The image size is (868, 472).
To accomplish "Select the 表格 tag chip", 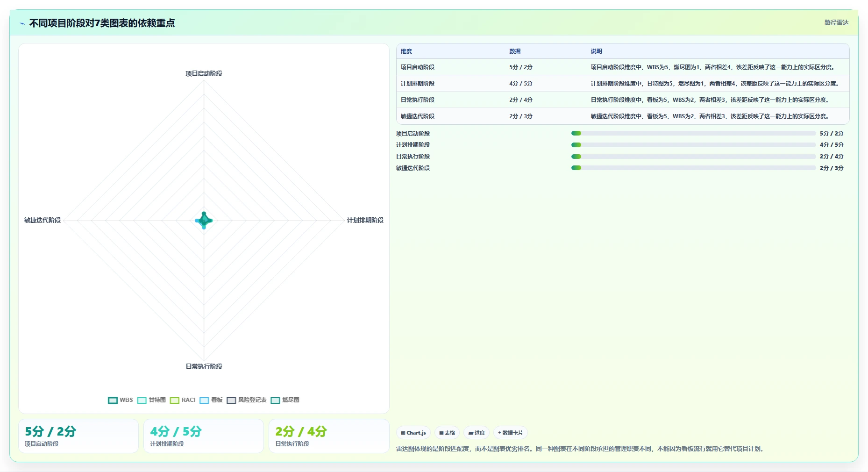I will pyautogui.click(x=447, y=433).
